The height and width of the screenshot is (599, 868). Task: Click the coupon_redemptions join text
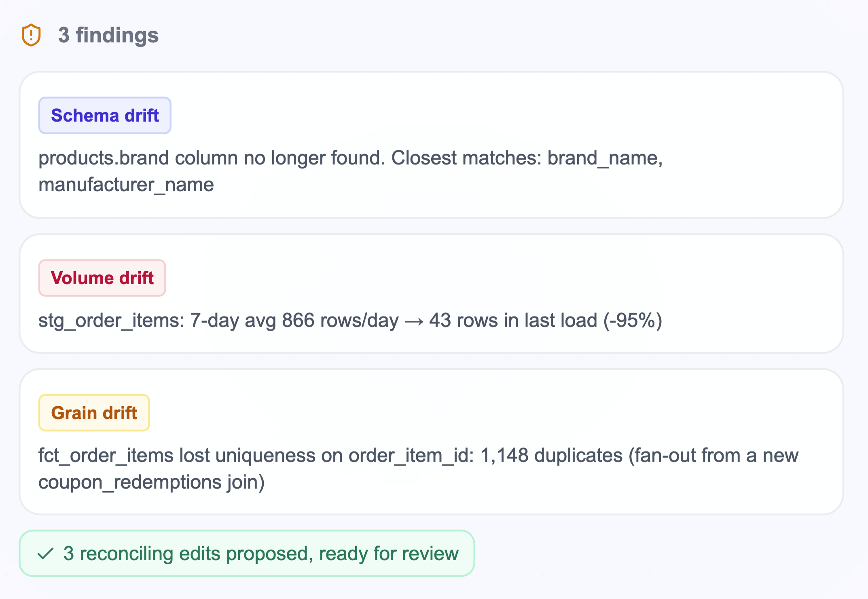coord(152,483)
